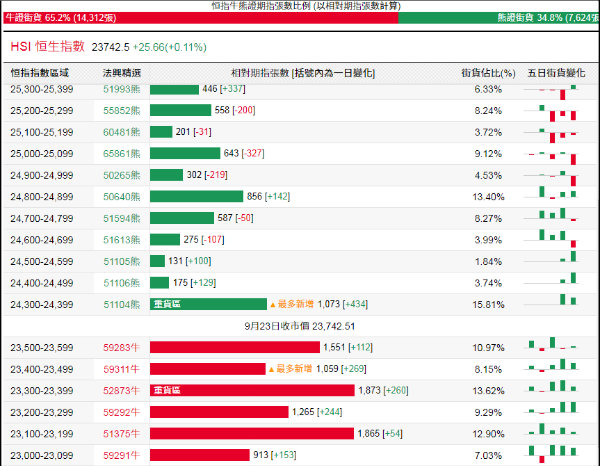
Task: Click five-day chart for 23,500-23,599 row
Action: [x=551, y=344]
